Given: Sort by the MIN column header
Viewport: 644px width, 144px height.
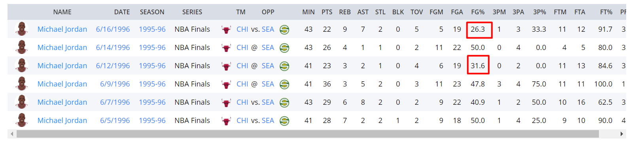Looking at the screenshot, I should click(309, 12).
